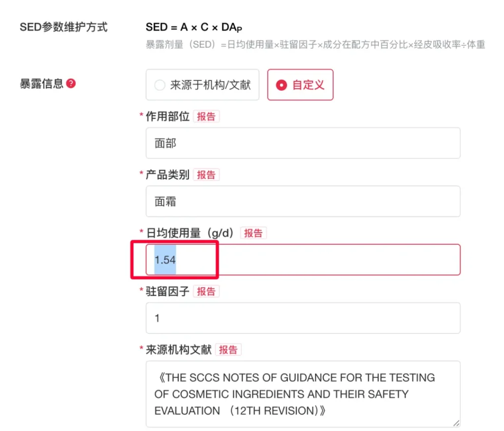Image resolution: width=504 pixels, height=431 pixels.
Task: Click the 驻留因子 input field
Action: [x=303, y=318]
